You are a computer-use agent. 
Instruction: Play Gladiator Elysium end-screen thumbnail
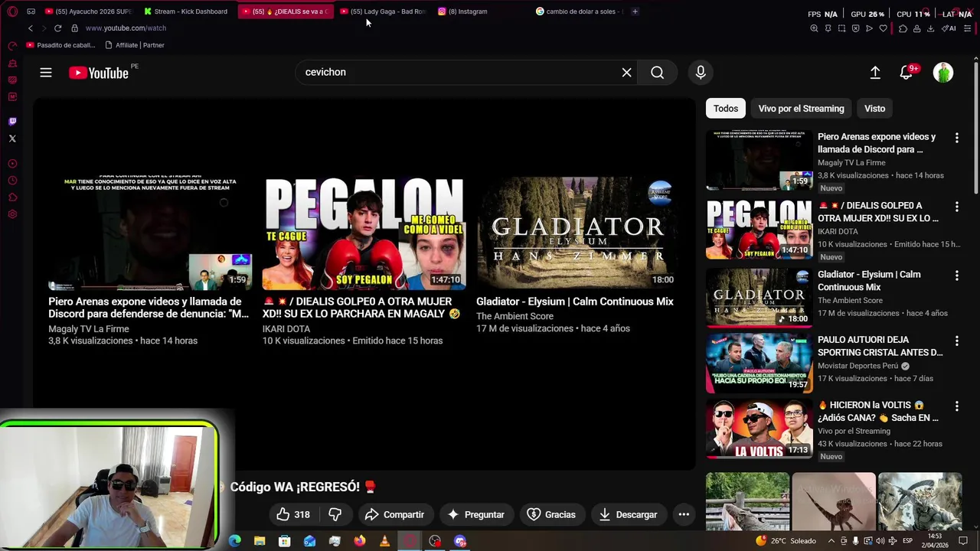577,233
